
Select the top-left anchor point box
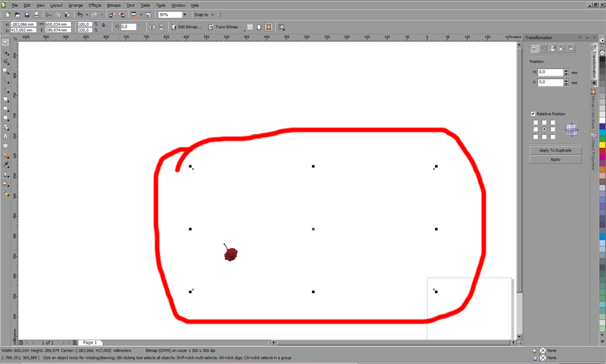point(535,123)
